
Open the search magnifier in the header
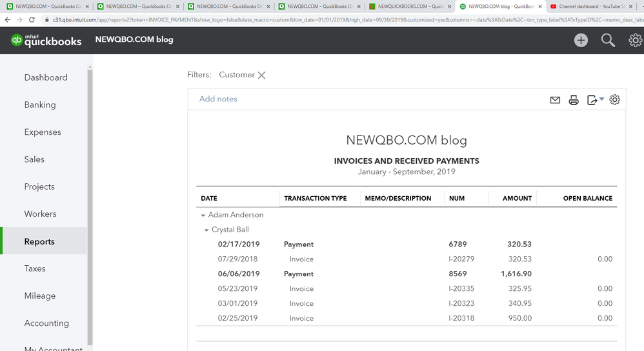tap(608, 40)
